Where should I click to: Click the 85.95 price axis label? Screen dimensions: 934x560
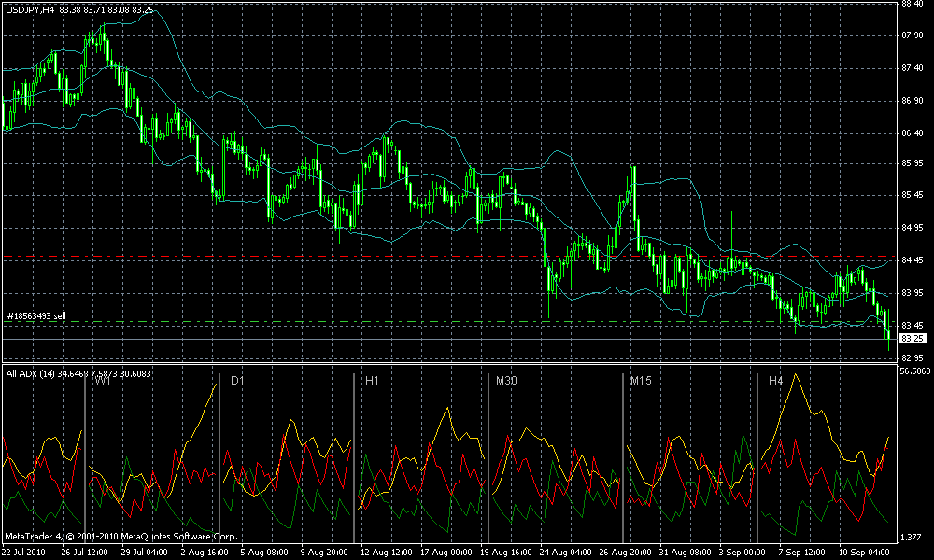click(913, 162)
